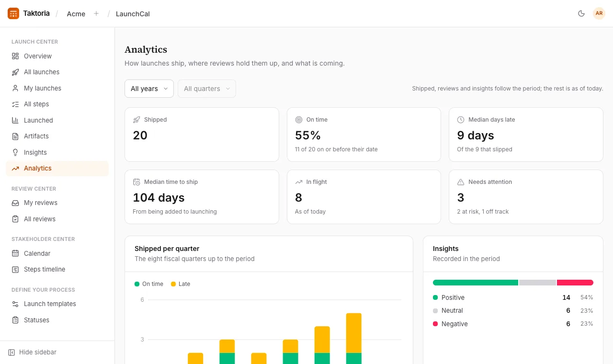Click the "104 days" median time value
Image resolution: width=613 pixels, height=364 pixels.
(159, 197)
